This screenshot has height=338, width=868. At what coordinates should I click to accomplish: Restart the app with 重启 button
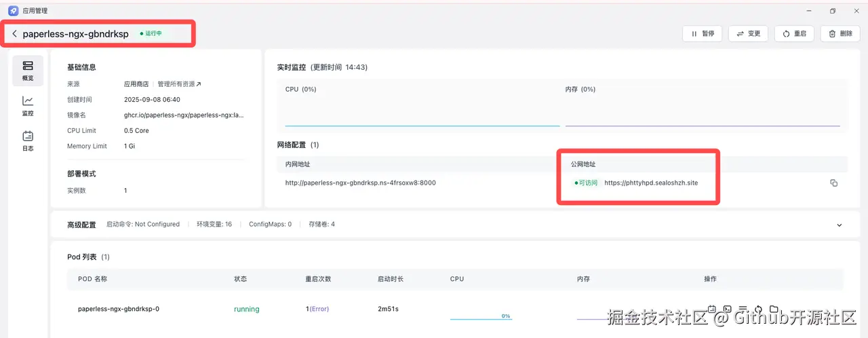pyautogui.click(x=794, y=33)
